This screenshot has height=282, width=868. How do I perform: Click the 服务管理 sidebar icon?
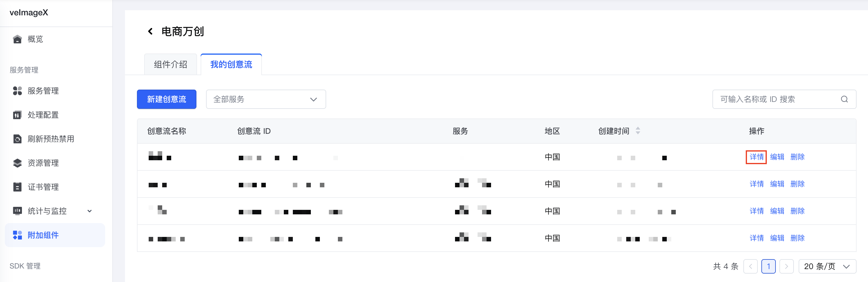pyautogui.click(x=17, y=91)
